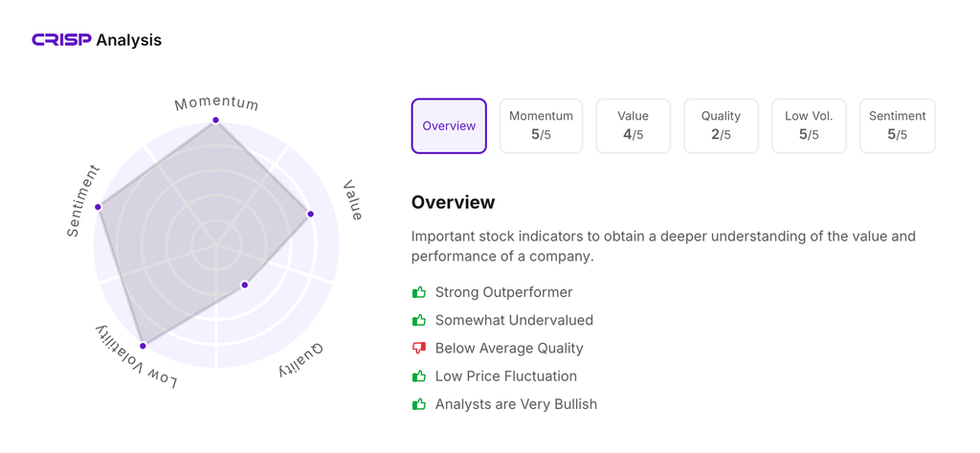Image resolution: width=980 pixels, height=453 pixels.
Task: Open the Low Vol. 5/5 tab
Action: click(809, 125)
